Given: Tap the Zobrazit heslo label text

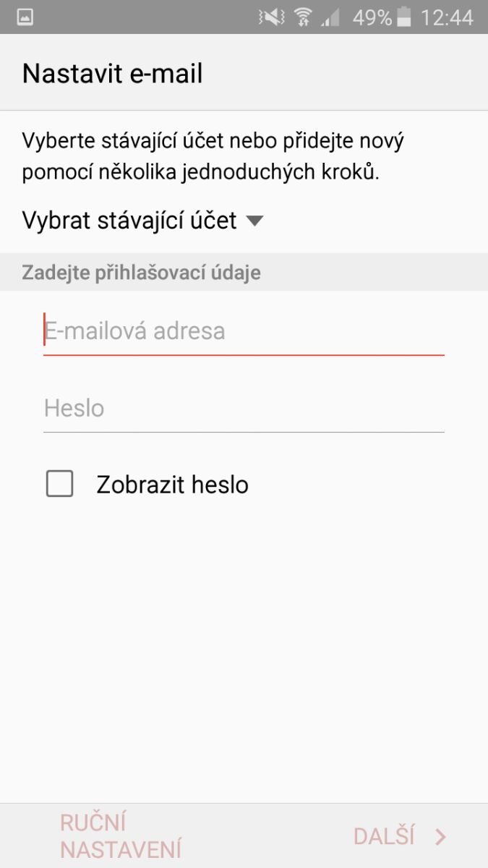Looking at the screenshot, I should tap(172, 485).
